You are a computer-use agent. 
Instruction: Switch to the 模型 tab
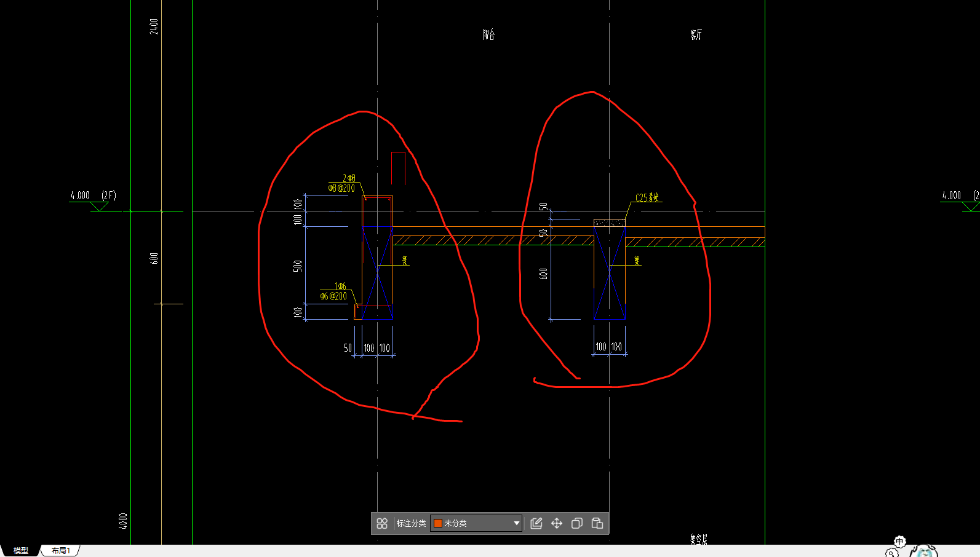(x=21, y=551)
